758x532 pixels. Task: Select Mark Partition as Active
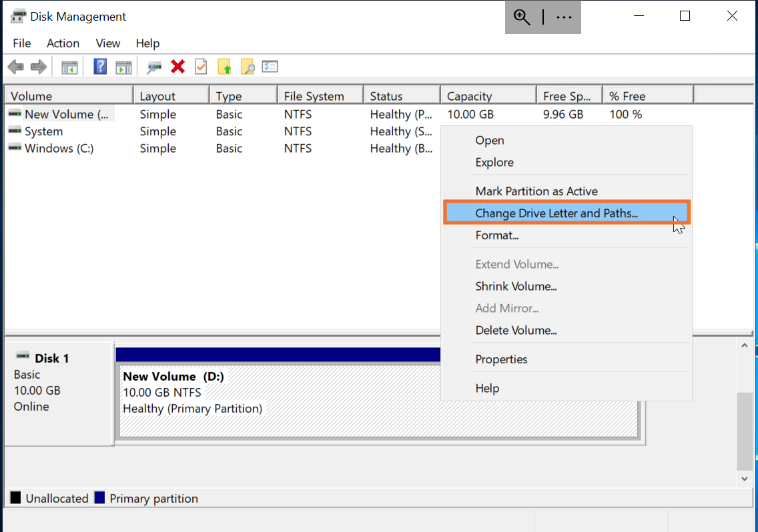point(566,191)
